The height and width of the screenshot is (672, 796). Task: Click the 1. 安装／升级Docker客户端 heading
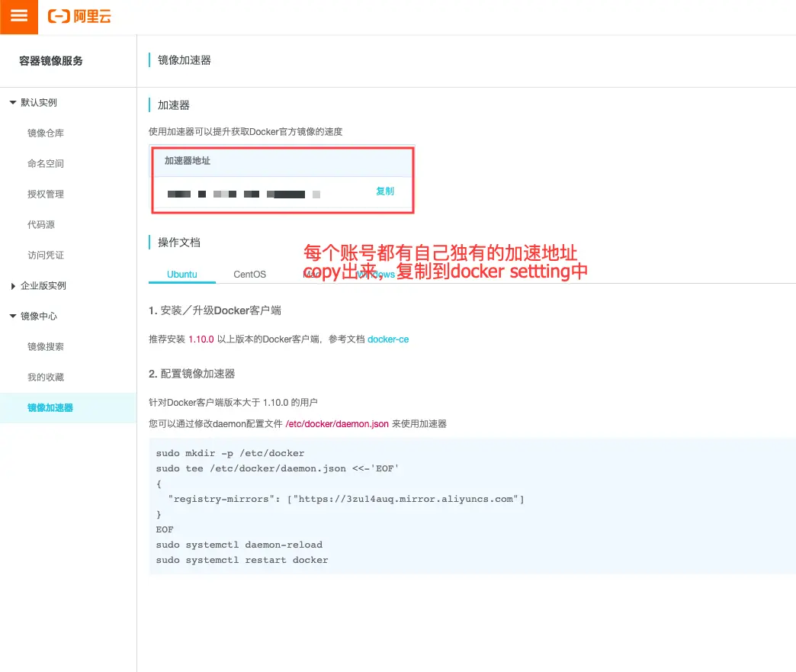[215, 310]
